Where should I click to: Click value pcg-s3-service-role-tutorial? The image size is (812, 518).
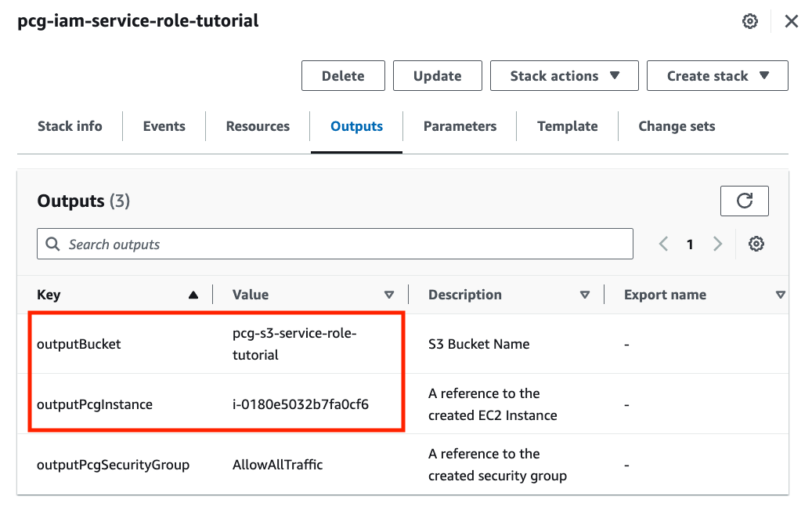coord(294,344)
